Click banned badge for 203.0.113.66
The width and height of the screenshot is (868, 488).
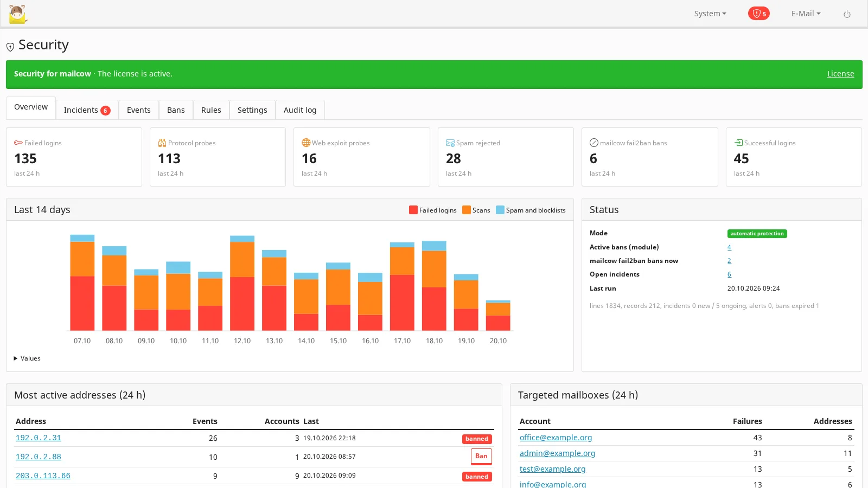pos(477,477)
